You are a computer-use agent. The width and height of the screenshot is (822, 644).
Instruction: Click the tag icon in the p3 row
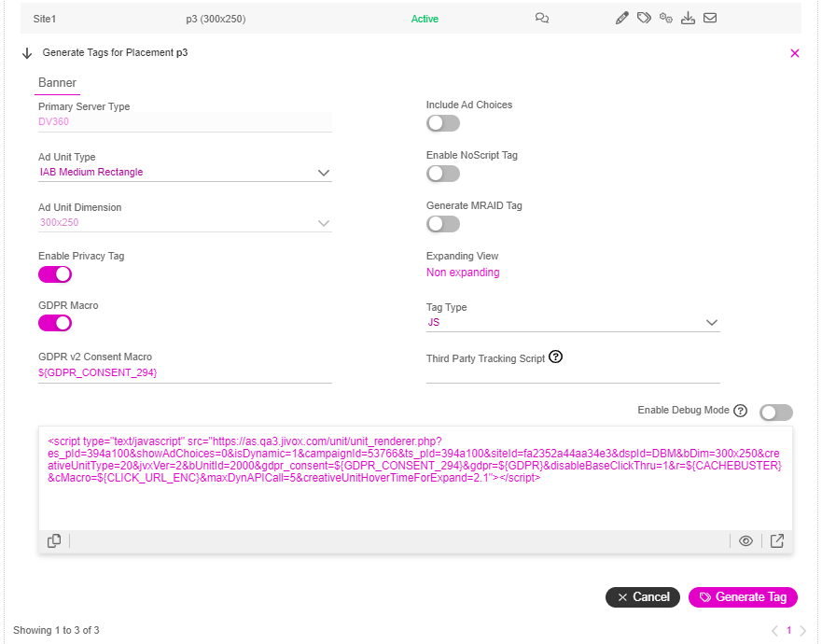(644, 19)
